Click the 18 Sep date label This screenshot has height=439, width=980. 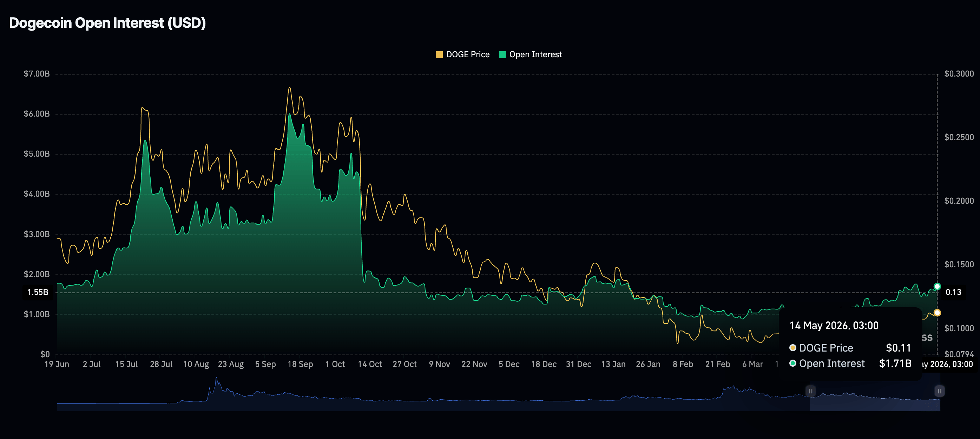click(x=300, y=364)
